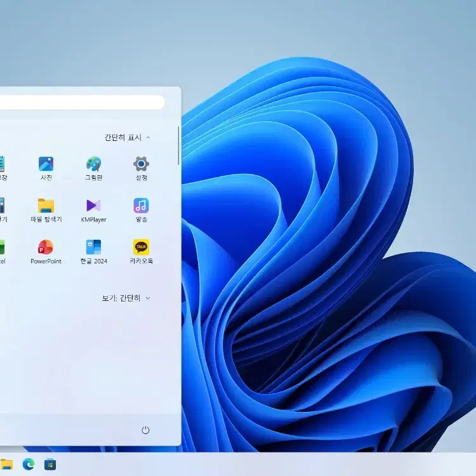The image size is (476, 476).
Task: Open Microsoft Edge from taskbar
Action: (29, 464)
